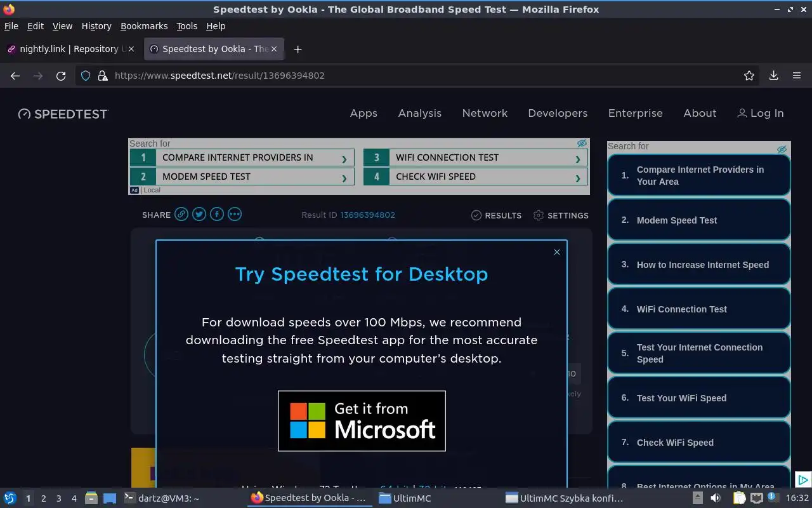Open the Developers navigation item
Image resolution: width=812 pixels, height=508 pixels.
click(x=558, y=113)
